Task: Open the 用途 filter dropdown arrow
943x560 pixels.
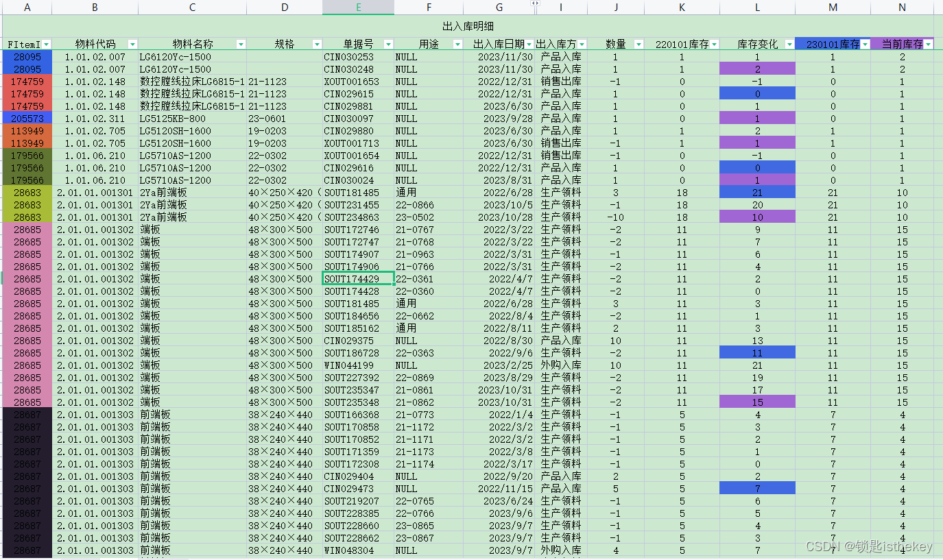Action: 457,44
